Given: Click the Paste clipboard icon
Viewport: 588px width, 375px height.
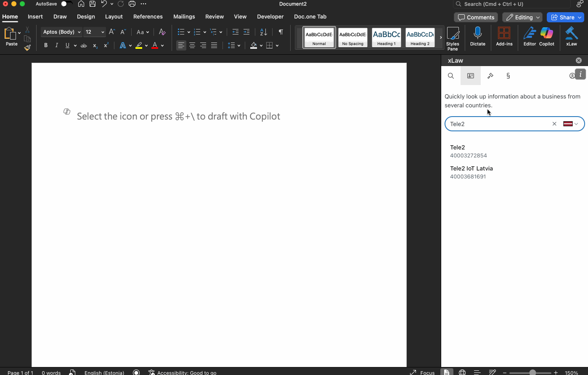Looking at the screenshot, I should 9,34.
